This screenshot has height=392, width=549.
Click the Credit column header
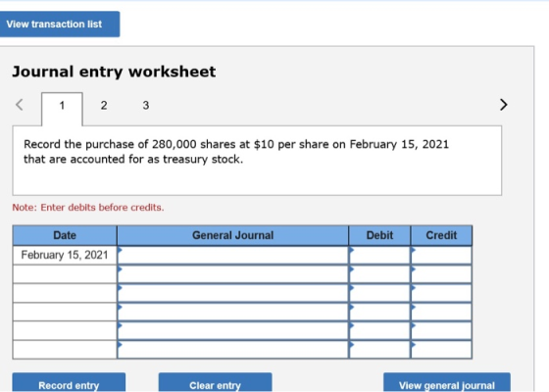[x=441, y=235]
